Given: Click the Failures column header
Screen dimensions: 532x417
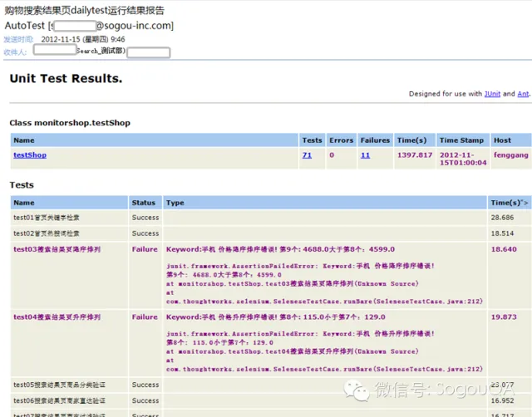Looking at the screenshot, I should click(375, 140).
